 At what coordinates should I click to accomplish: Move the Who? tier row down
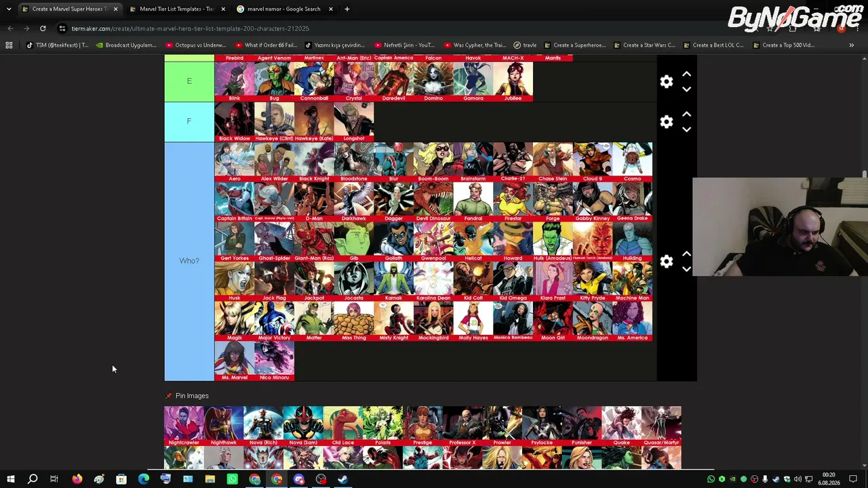pos(686,269)
